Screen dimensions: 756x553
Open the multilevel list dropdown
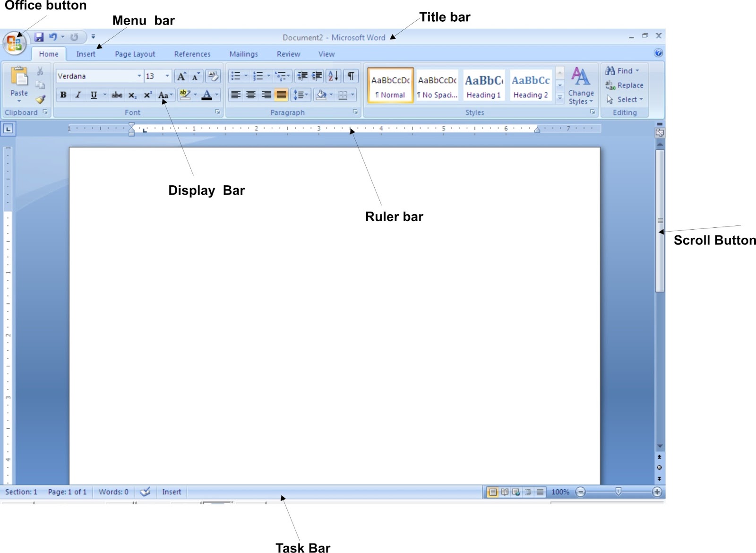click(x=288, y=76)
